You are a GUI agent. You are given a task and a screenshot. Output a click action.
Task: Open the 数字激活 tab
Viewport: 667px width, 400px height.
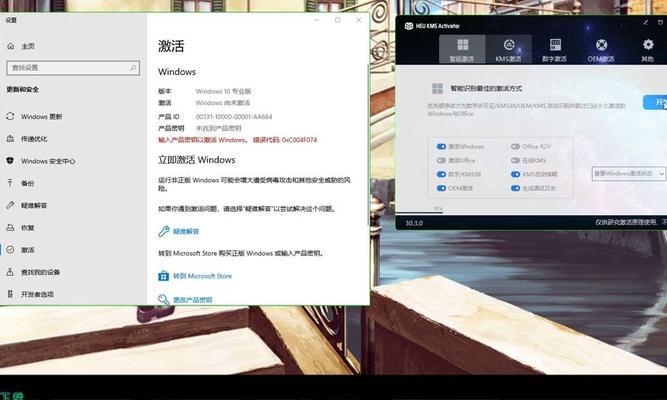[x=555, y=49]
